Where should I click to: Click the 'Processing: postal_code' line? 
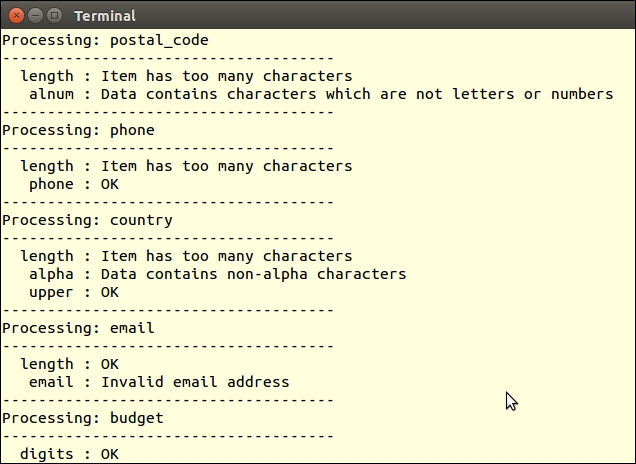point(105,40)
